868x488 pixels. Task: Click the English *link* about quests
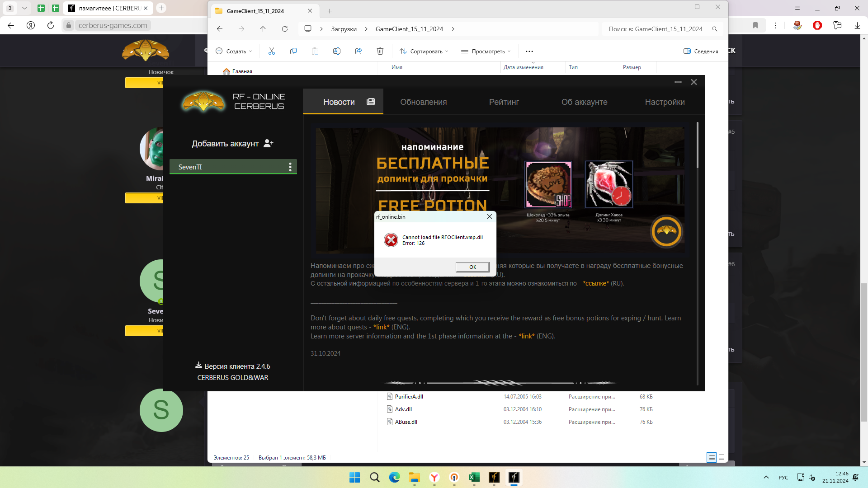coord(381,327)
